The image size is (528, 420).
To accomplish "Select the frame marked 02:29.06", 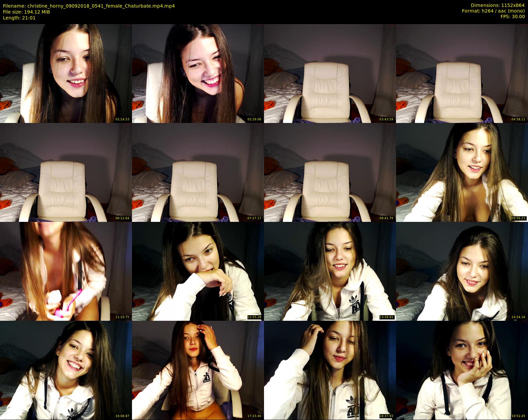I will point(198,73).
